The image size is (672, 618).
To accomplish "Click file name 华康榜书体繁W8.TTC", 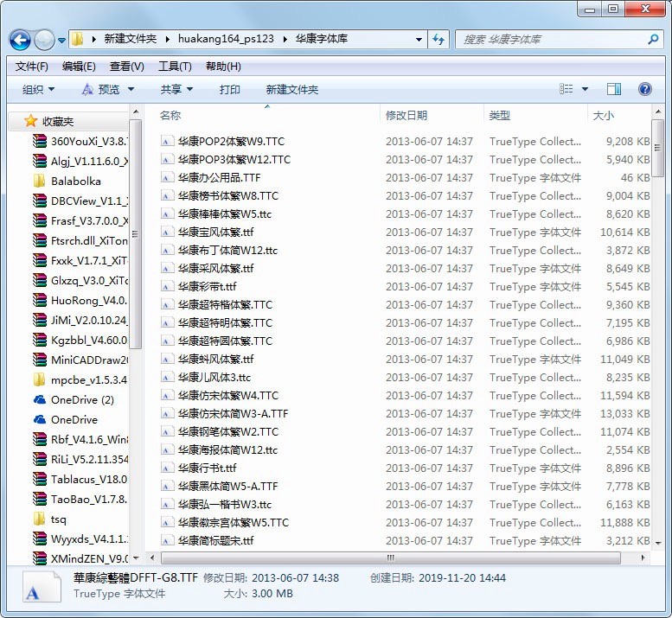I will point(228,195).
